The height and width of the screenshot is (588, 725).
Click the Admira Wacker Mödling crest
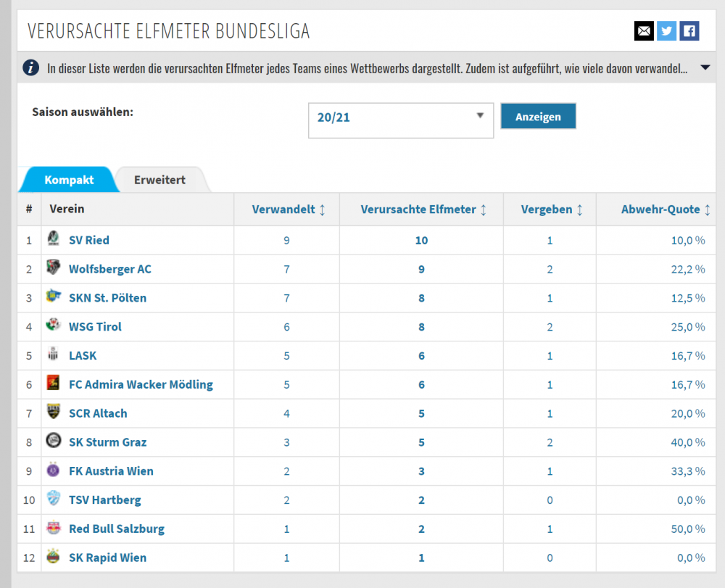53,383
